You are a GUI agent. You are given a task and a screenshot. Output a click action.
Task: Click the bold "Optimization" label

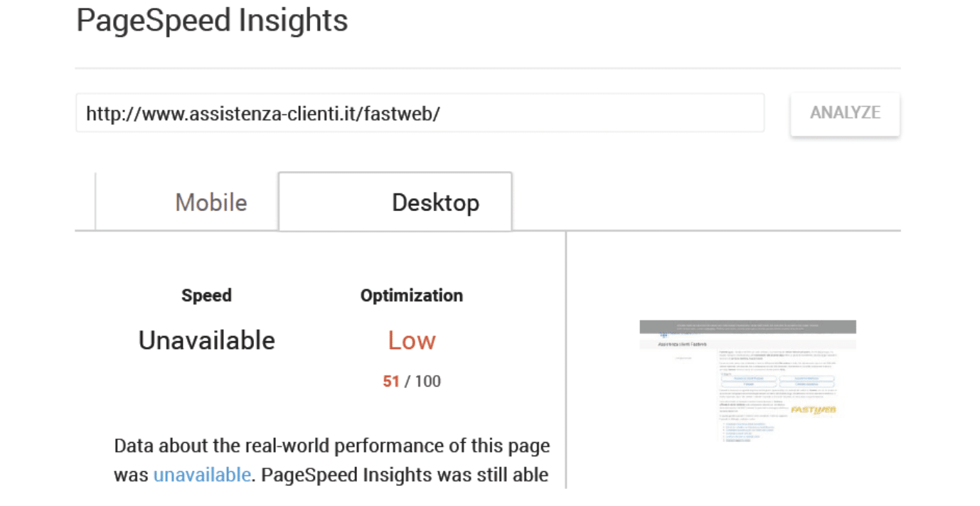coord(412,296)
